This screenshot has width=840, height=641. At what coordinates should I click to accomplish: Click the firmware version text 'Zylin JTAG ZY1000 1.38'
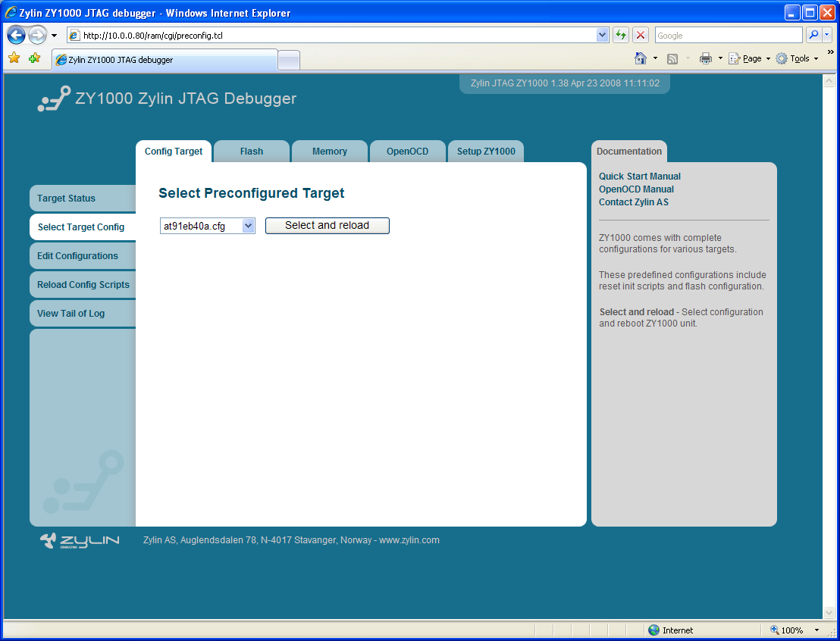[x=518, y=83]
